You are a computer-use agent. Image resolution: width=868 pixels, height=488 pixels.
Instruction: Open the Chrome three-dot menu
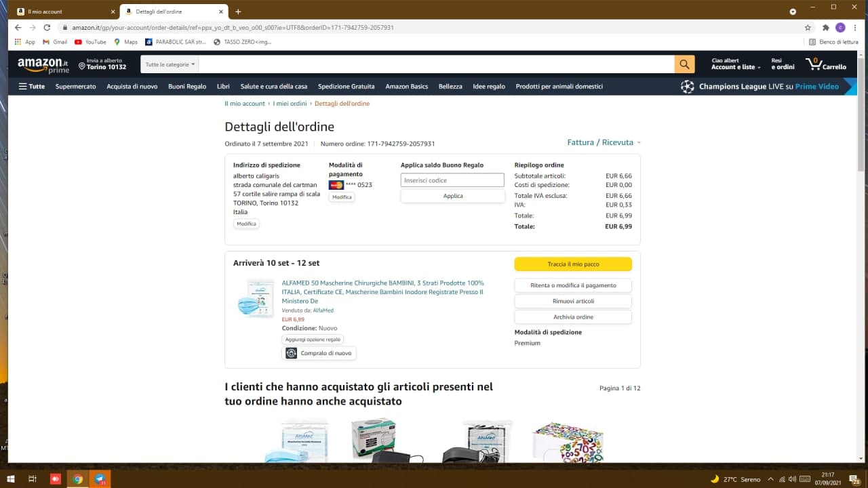[x=855, y=28]
